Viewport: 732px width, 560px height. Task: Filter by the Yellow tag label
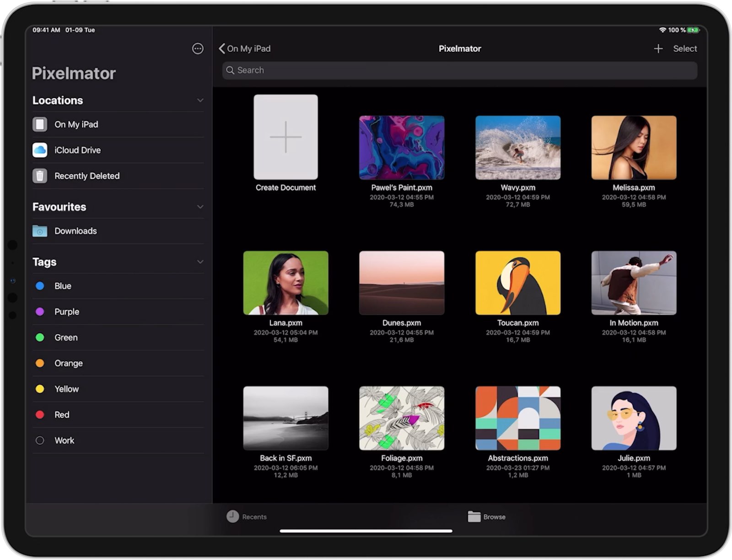66,389
